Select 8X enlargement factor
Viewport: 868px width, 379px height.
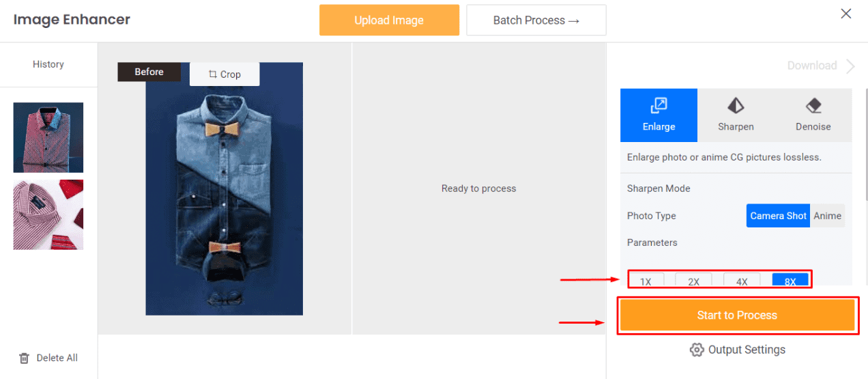790,280
